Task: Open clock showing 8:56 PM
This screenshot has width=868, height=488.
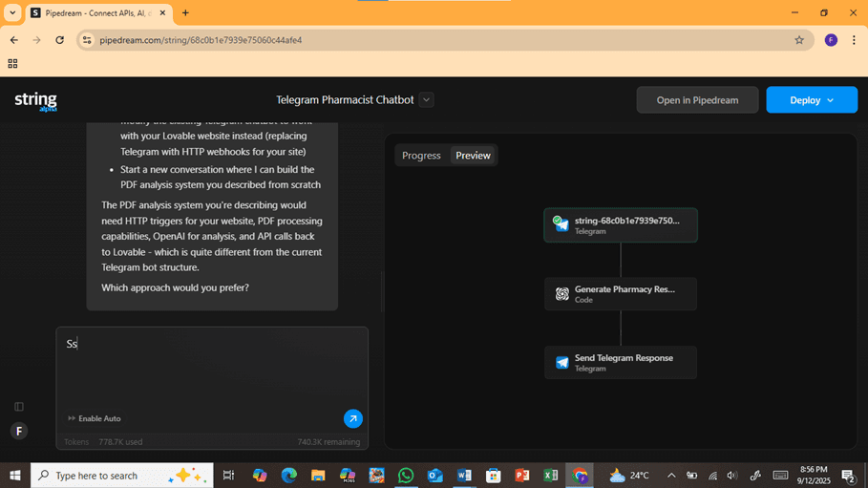Action: point(814,476)
